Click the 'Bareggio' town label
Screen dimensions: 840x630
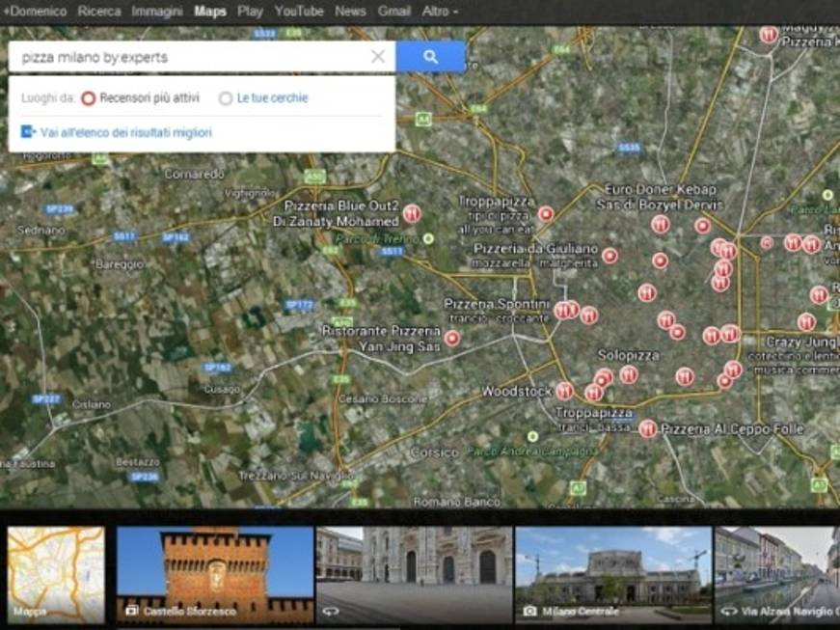coord(119,264)
